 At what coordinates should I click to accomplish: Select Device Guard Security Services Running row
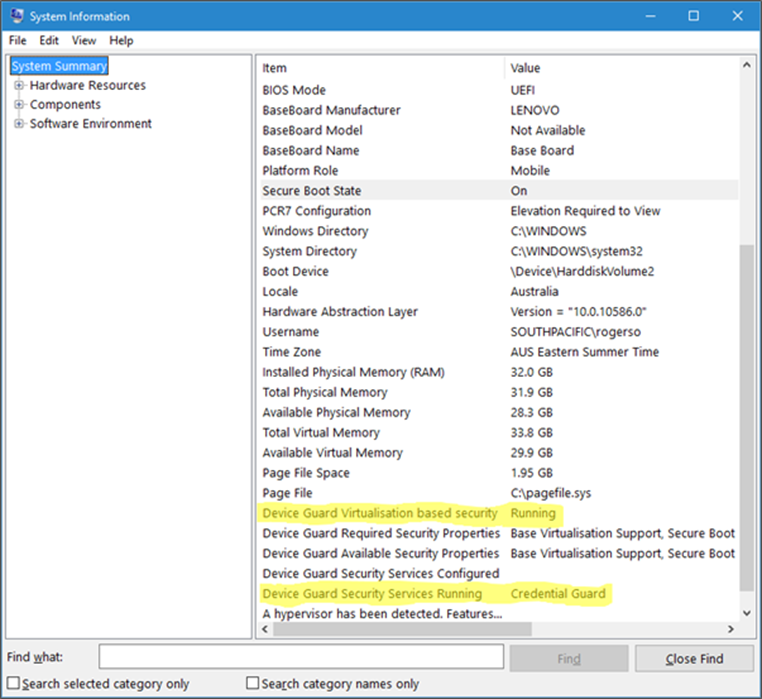499,594
